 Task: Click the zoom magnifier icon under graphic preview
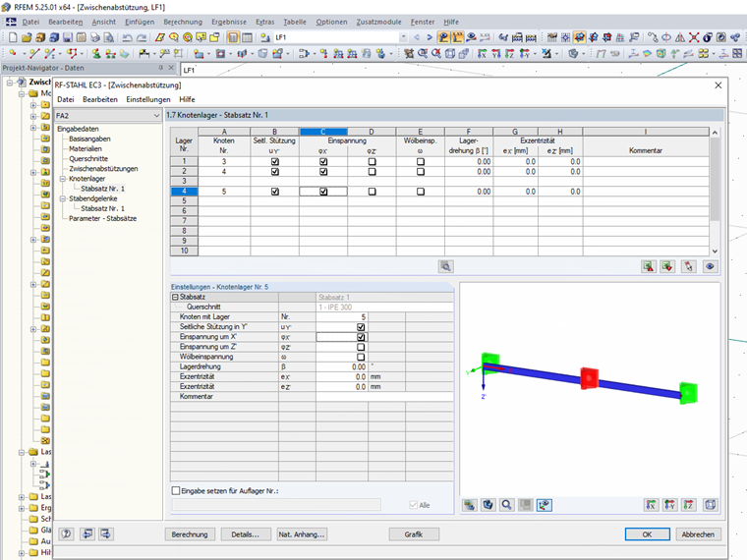click(x=506, y=505)
